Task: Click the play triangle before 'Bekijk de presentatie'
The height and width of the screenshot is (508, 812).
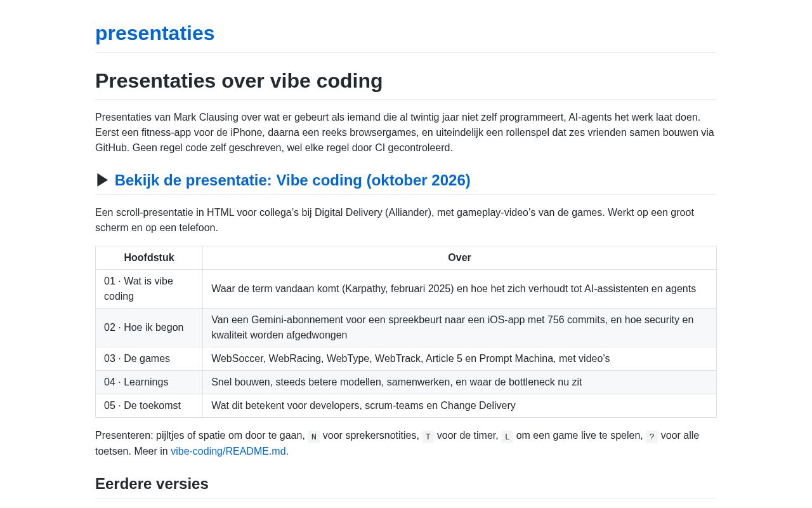Action: [x=102, y=180]
